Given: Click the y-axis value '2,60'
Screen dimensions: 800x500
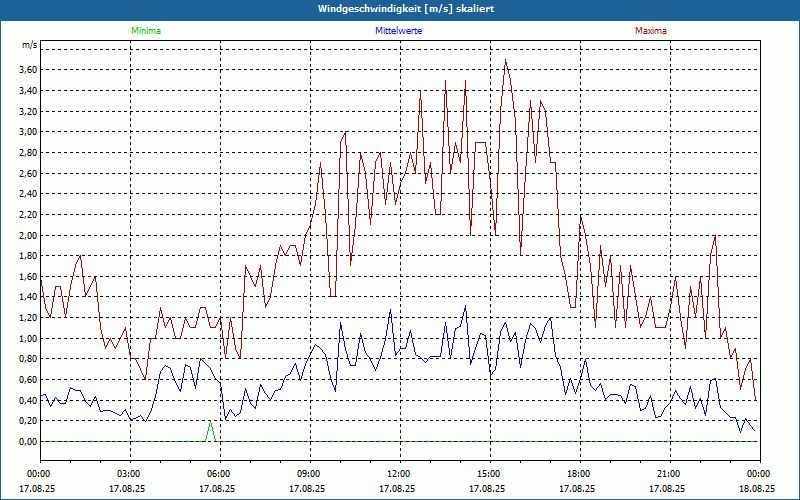Looking at the screenshot, I should click(x=28, y=173).
